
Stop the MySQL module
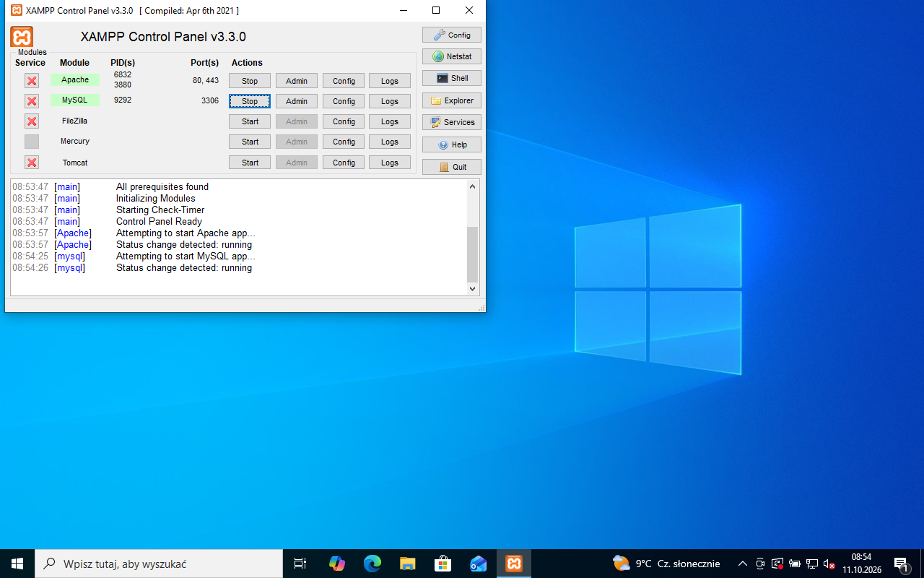tap(250, 101)
